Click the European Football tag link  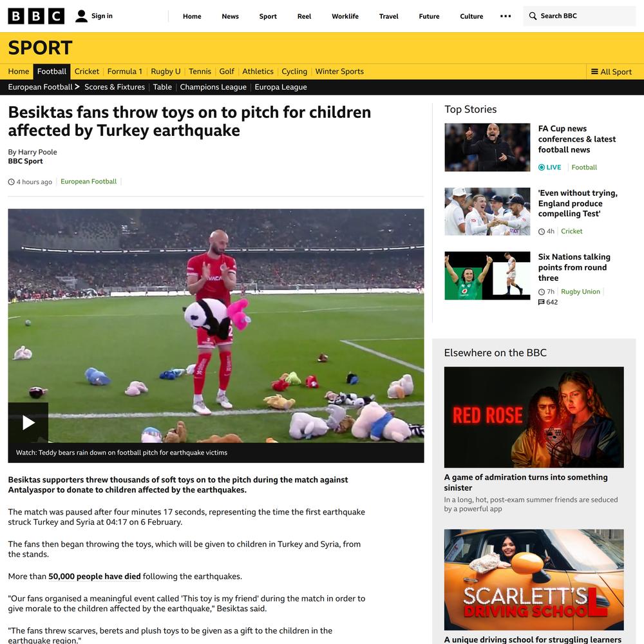point(89,182)
